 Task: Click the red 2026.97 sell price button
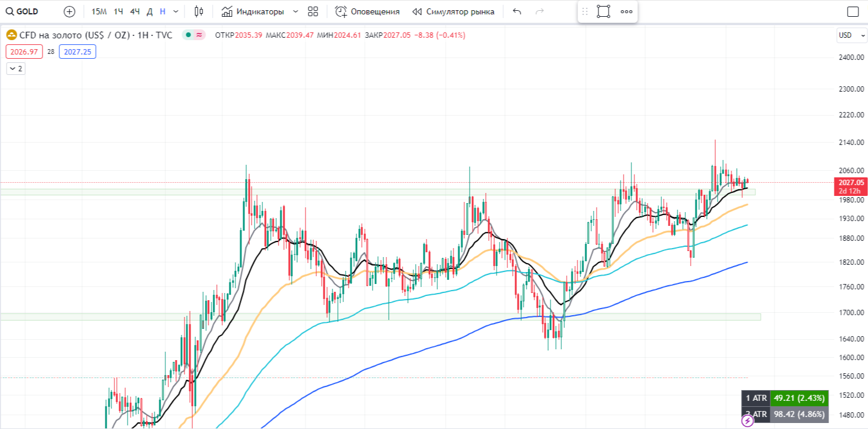tap(24, 52)
